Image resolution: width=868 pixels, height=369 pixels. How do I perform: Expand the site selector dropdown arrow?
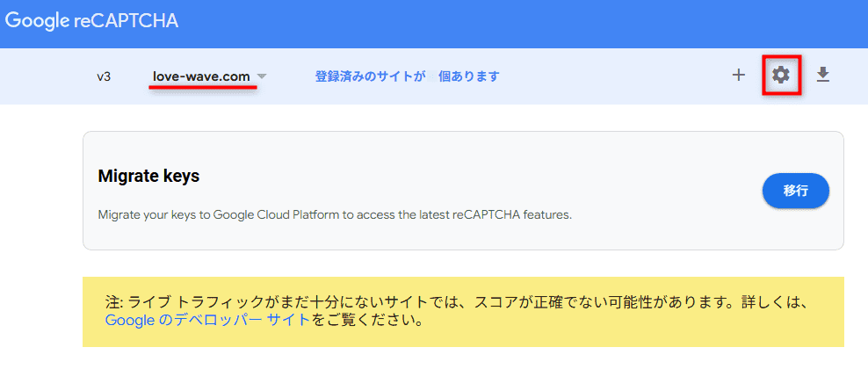262,76
